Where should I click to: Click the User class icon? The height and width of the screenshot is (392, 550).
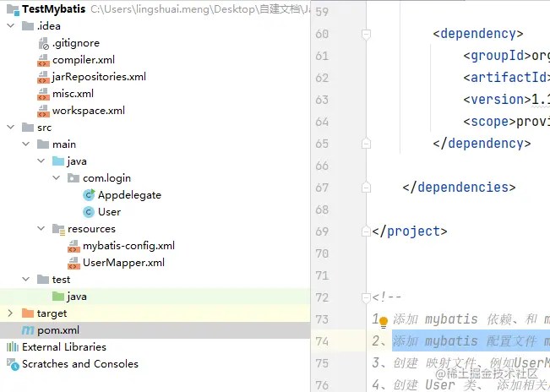[89, 212]
